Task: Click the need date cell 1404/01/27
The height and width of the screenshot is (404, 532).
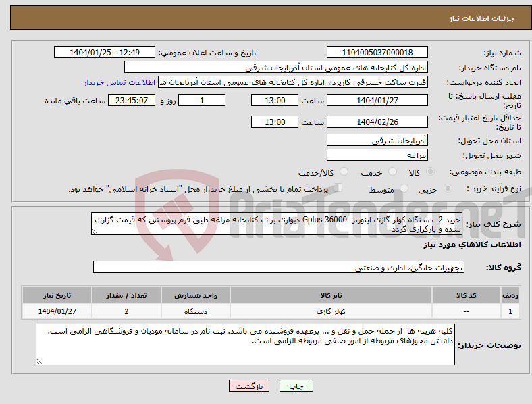Action: pyautogui.click(x=57, y=311)
